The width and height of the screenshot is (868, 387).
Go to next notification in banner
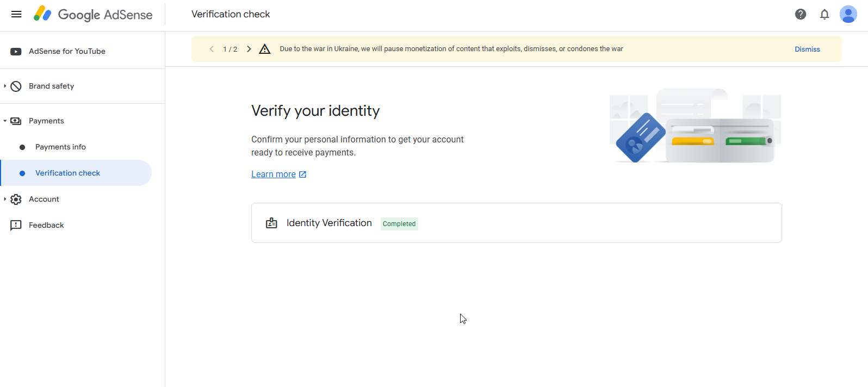point(249,49)
